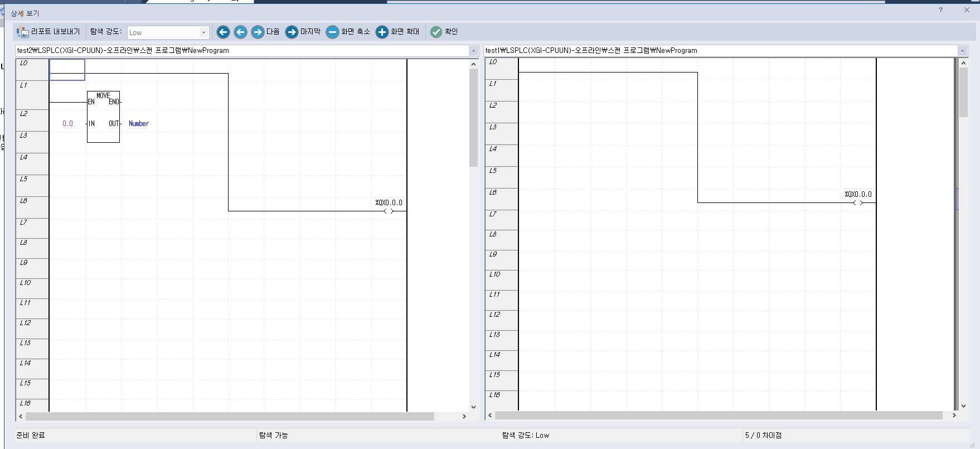Jump to the first difference arrow
This screenshot has width=980, height=449.
coord(223,32)
